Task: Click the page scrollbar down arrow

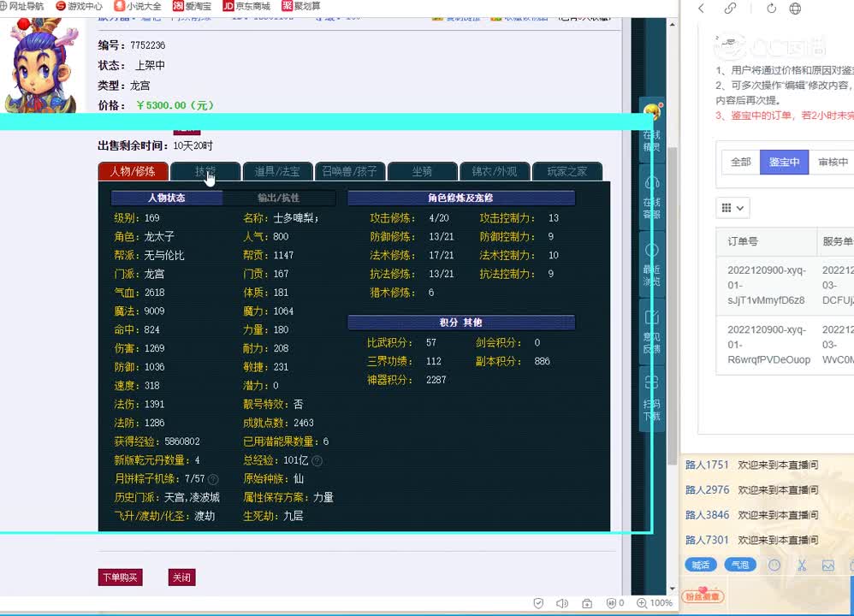Action: coord(672,589)
